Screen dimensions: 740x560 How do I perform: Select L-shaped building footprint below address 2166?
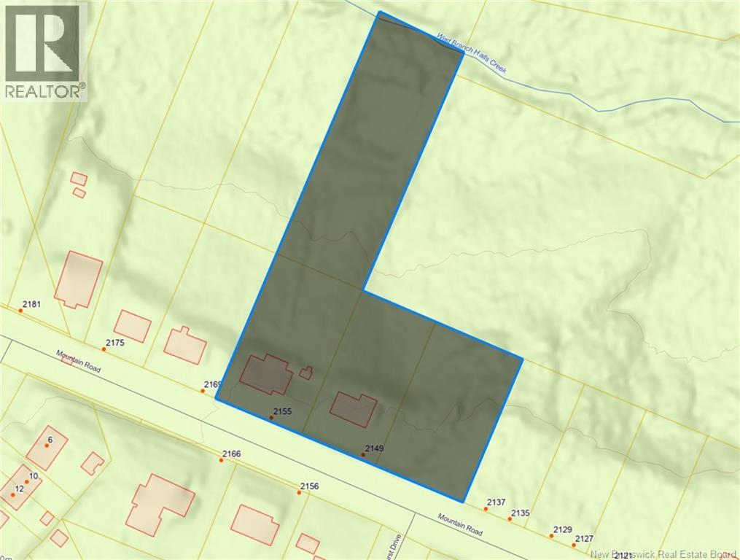(x=160, y=506)
